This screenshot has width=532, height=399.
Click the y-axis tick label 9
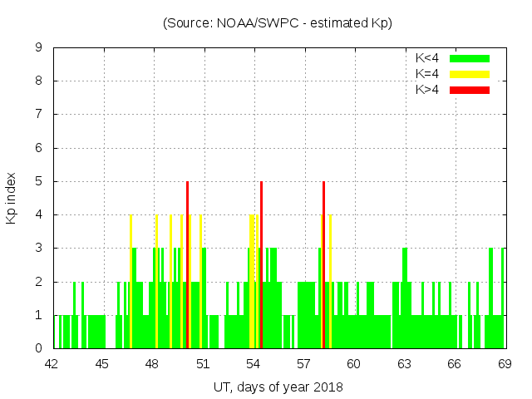[x=39, y=48]
